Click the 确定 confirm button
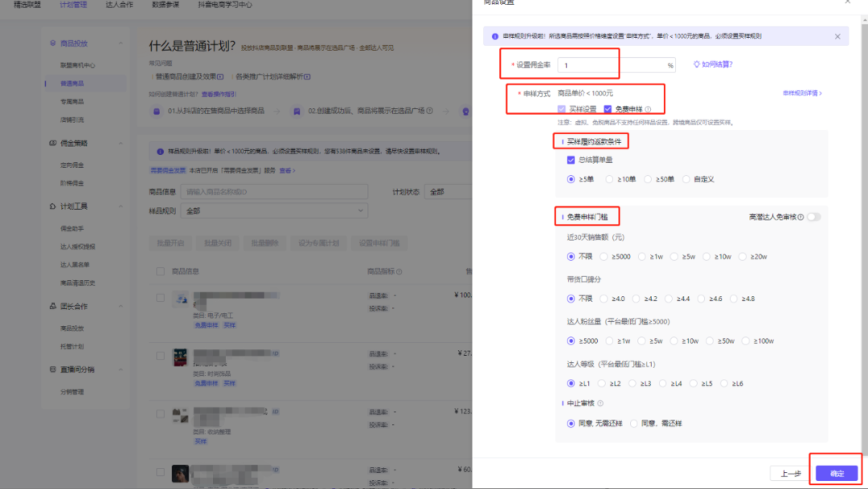868x489 pixels. coord(837,473)
